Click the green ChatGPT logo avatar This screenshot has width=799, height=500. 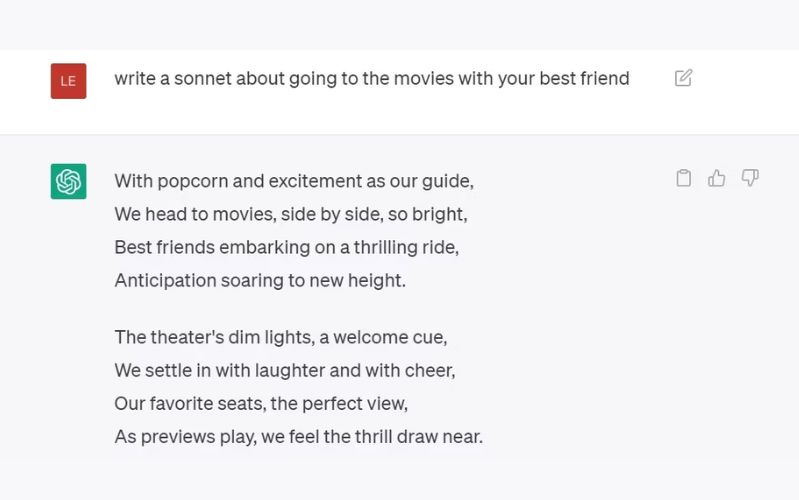click(x=68, y=181)
